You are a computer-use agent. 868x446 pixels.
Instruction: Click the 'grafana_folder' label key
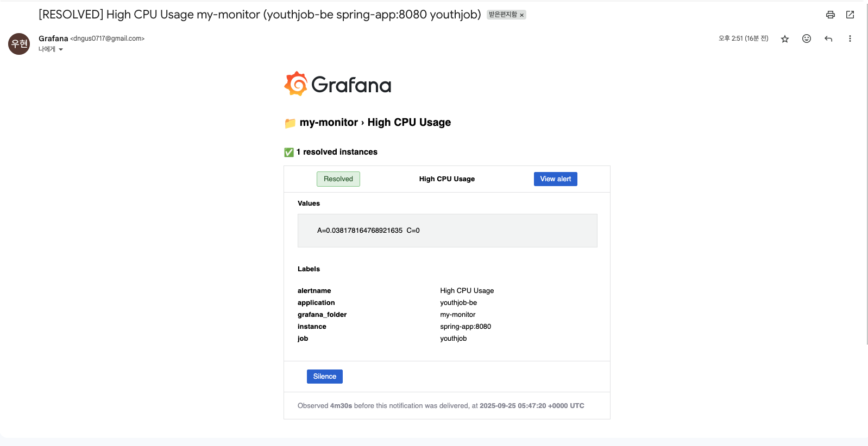coord(322,315)
